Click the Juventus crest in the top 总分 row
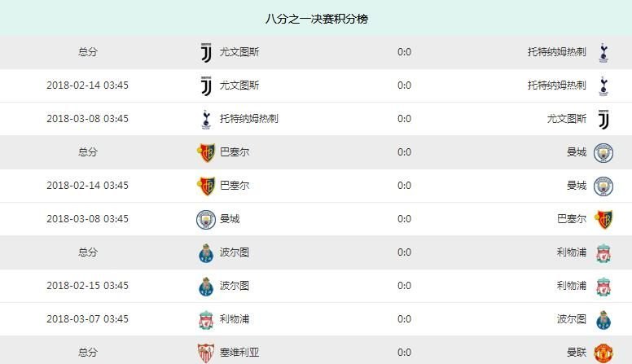 [x=205, y=52]
